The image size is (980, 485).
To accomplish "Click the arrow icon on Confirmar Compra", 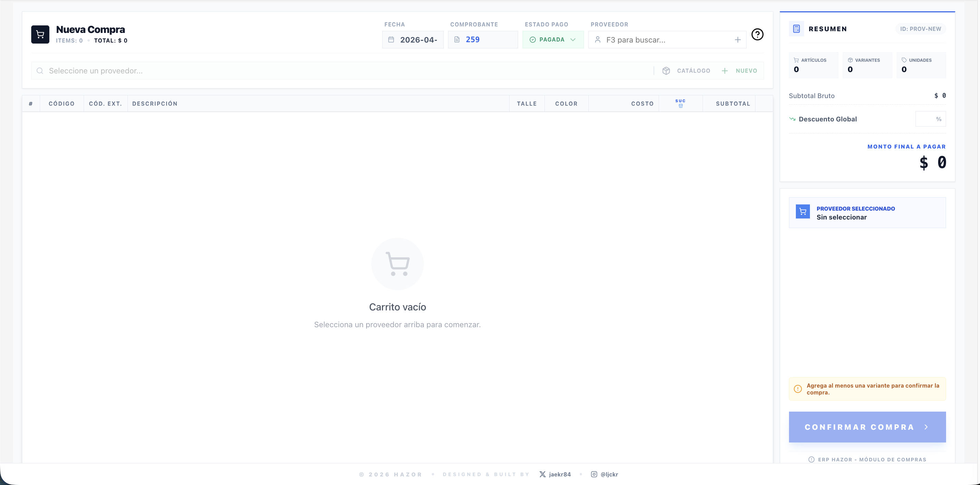I will click(x=927, y=427).
